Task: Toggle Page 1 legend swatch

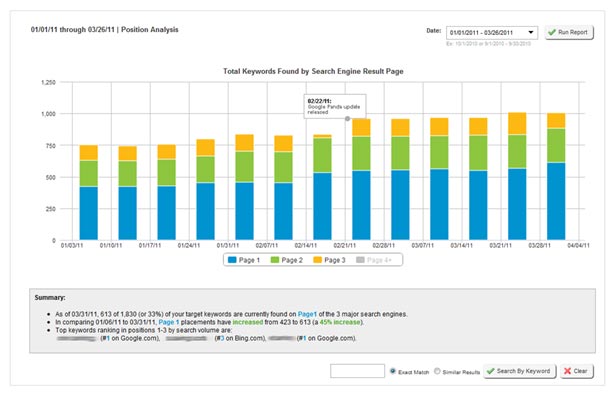Action: click(232, 260)
